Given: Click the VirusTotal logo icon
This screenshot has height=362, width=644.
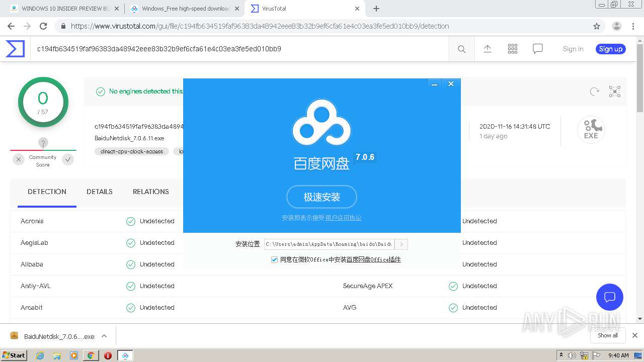Looking at the screenshot, I should (15, 49).
